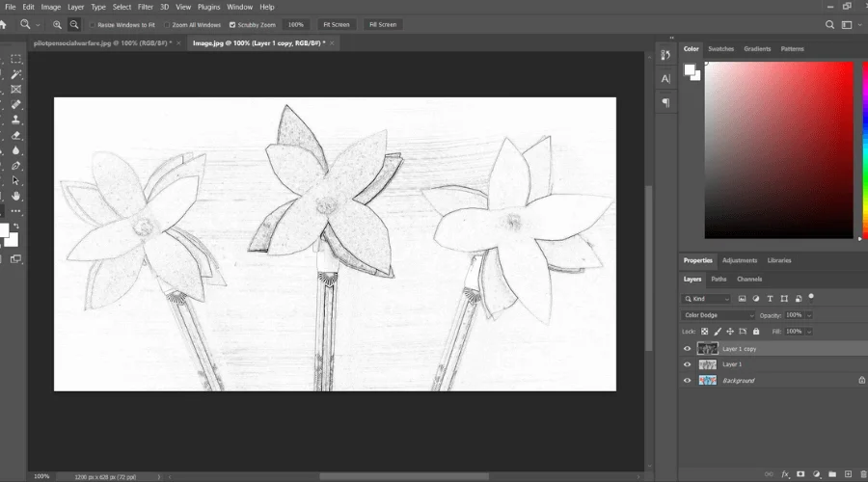Toggle Lock image pixels brush icon

point(718,332)
